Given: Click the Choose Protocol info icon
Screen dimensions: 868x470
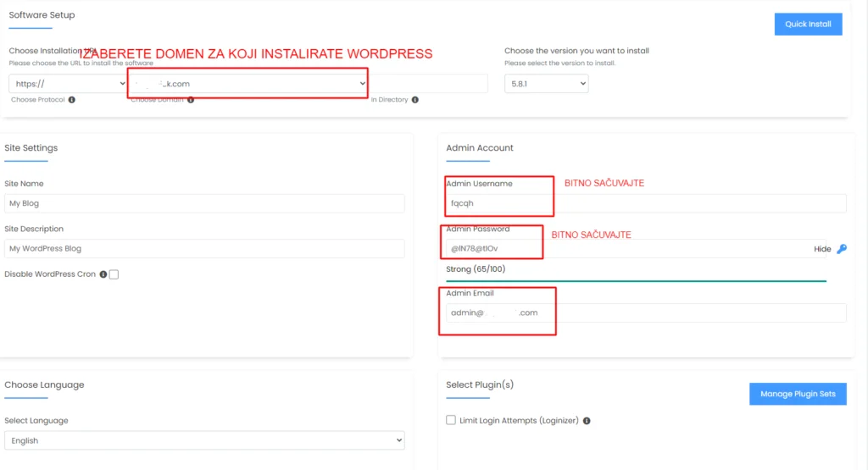Looking at the screenshot, I should [71, 100].
